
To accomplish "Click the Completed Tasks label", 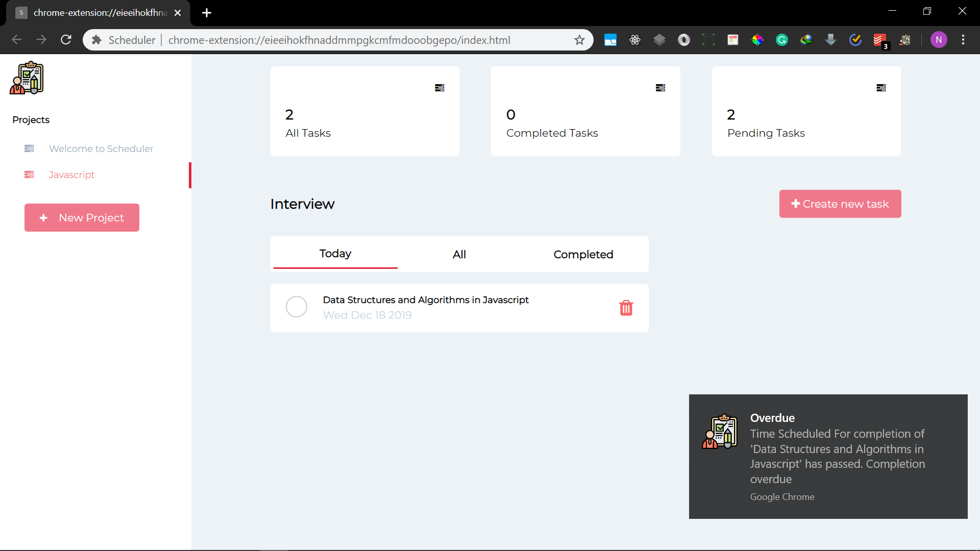I will tap(552, 133).
